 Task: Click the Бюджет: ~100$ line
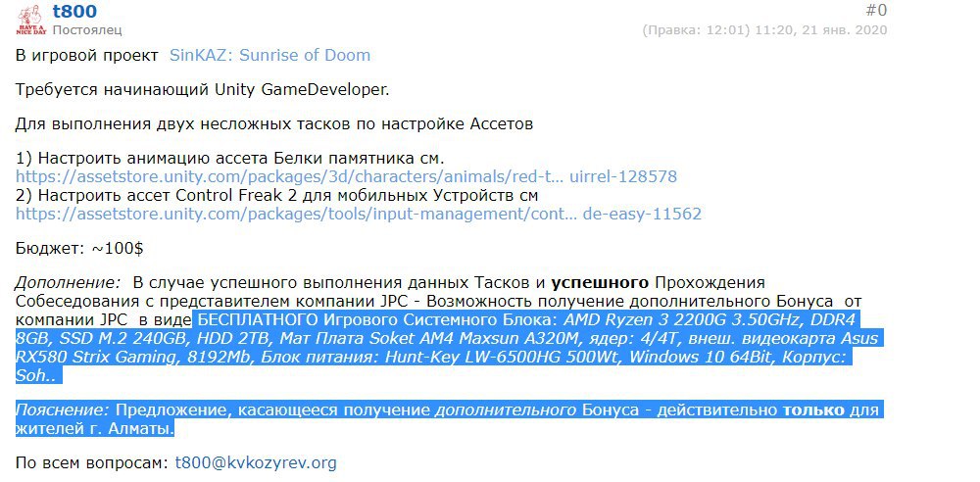[x=79, y=248]
